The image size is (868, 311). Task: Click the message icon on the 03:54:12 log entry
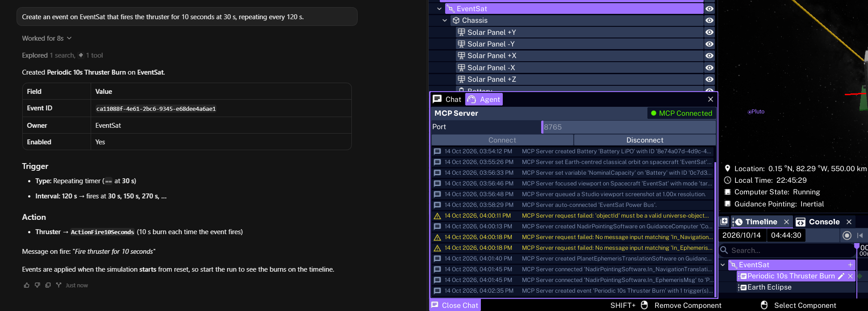tap(438, 151)
